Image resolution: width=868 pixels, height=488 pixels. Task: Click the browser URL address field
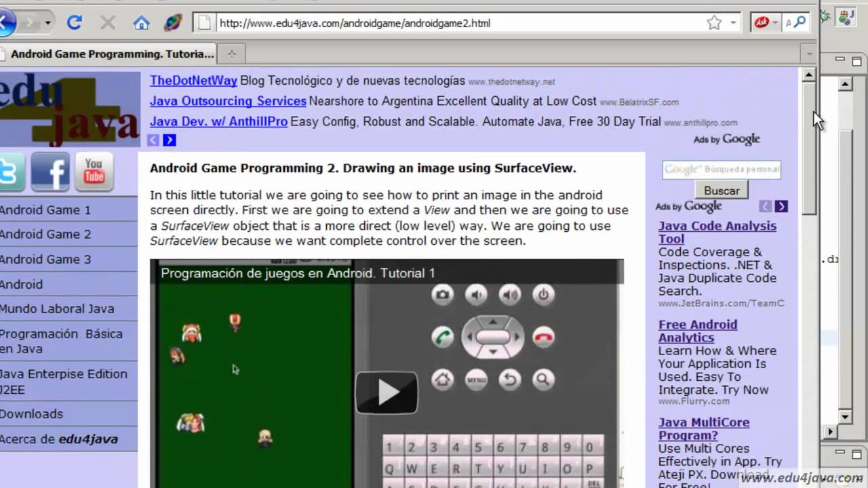point(461,23)
